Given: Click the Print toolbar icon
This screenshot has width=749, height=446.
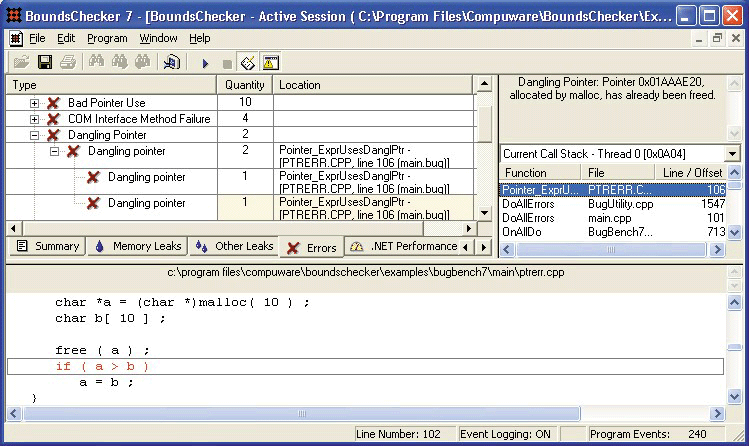Looking at the screenshot, I should point(68,62).
